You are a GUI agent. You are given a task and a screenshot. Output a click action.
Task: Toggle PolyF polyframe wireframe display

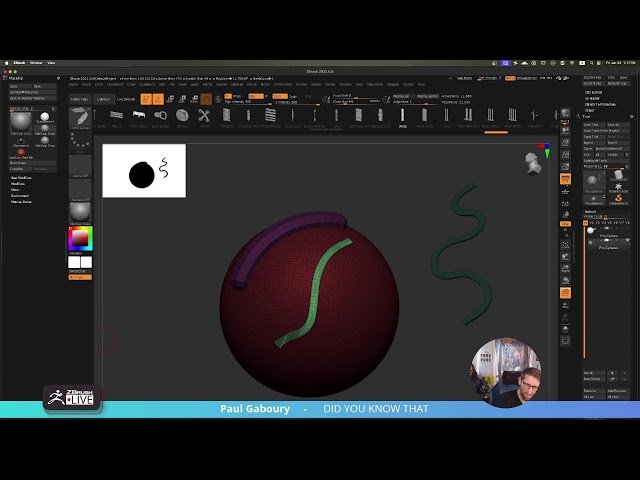565,293
